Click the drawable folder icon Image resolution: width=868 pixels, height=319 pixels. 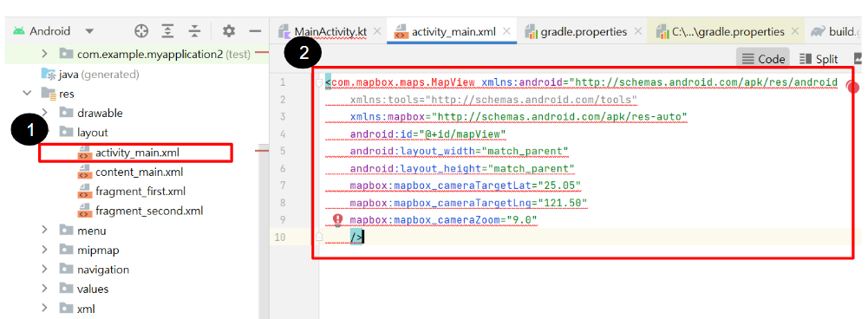tap(66, 113)
